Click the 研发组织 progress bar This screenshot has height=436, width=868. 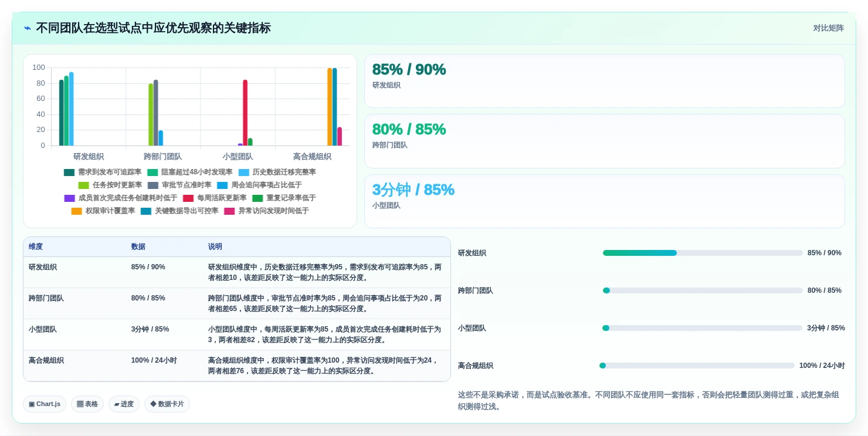(x=703, y=253)
